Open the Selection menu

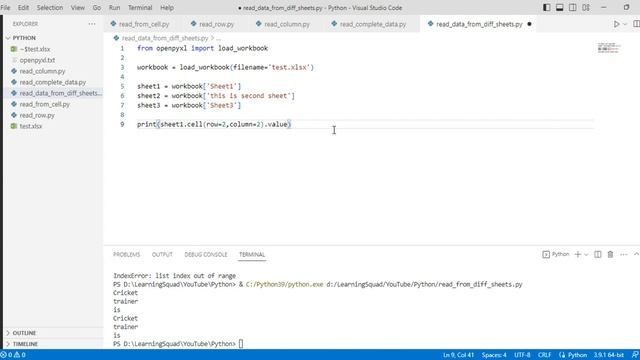[50, 7]
